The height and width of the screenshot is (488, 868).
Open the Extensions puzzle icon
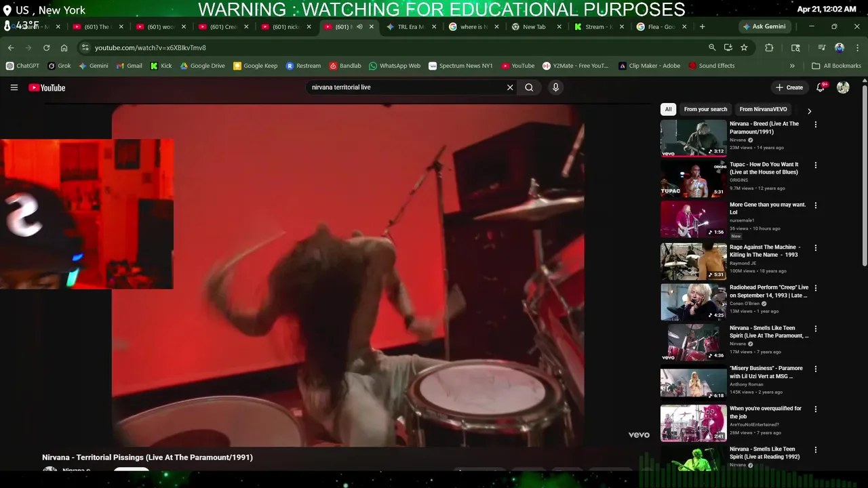(x=769, y=47)
